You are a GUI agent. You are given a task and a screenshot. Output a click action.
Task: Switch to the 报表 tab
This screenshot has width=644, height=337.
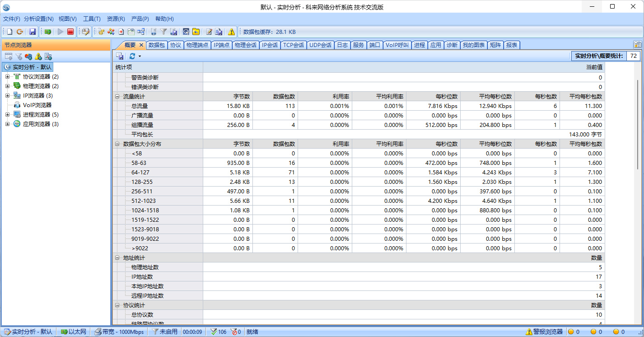512,45
